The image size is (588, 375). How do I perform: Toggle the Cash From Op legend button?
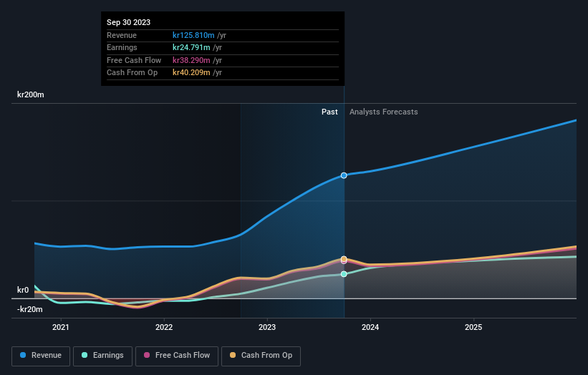(261, 356)
